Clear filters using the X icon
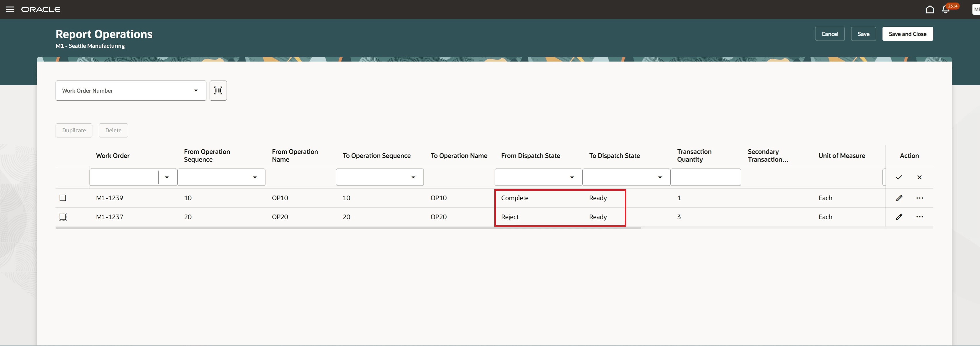Image resolution: width=980 pixels, height=346 pixels. coord(920,177)
